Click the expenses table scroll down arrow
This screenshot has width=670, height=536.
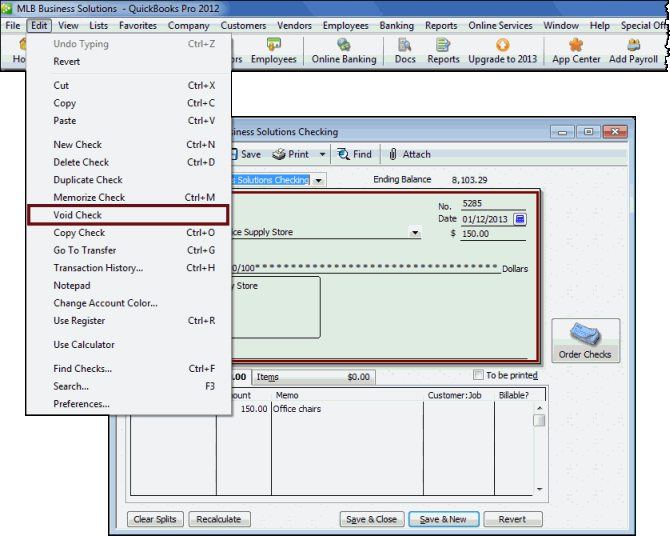pyautogui.click(x=540, y=489)
